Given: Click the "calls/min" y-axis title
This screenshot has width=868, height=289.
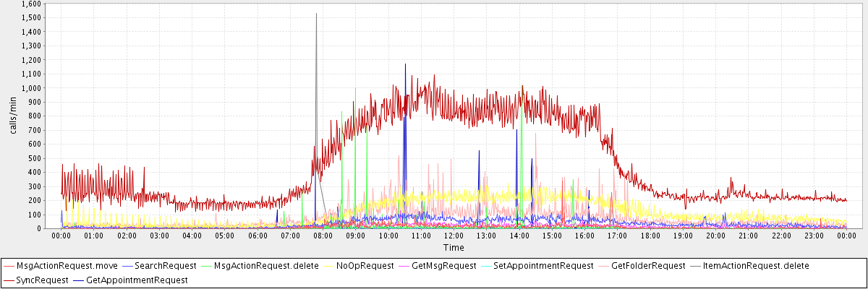Looking at the screenshot, I should [12, 116].
